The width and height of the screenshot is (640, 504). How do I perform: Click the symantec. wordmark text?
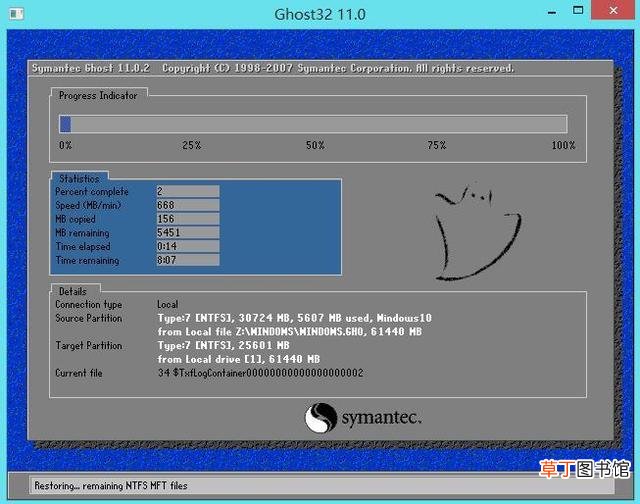[381, 418]
